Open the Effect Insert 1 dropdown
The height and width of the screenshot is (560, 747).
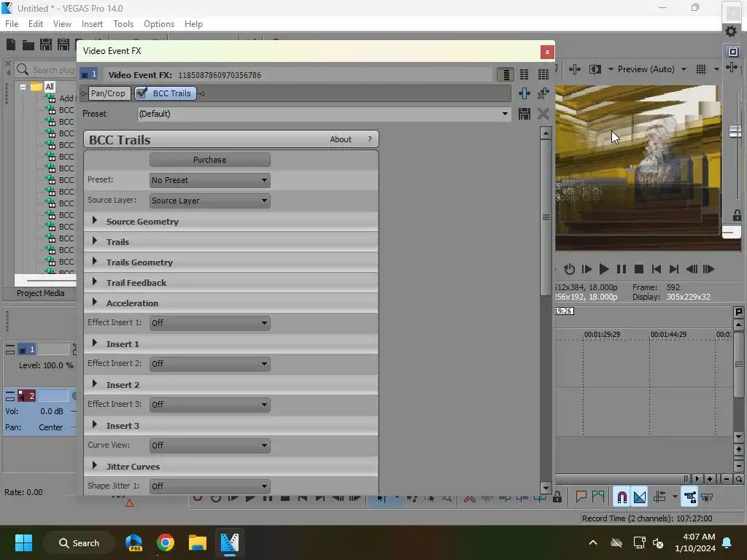[209, 323]
